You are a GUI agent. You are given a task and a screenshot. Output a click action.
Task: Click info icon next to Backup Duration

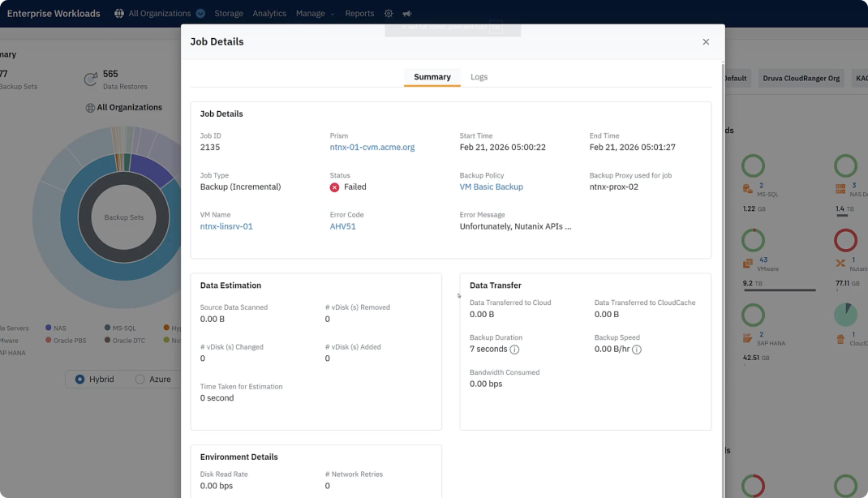514,350
